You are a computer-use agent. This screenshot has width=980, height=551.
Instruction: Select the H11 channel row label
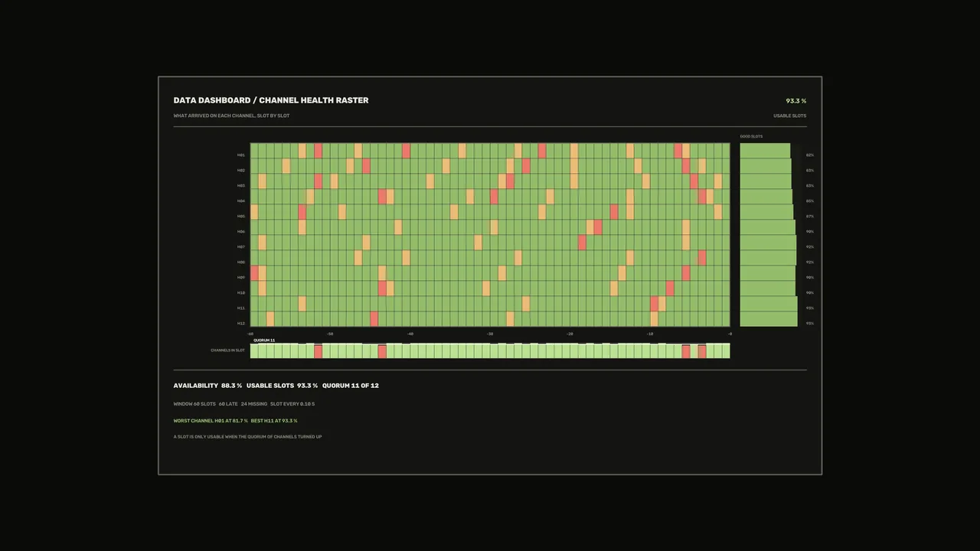241,308
